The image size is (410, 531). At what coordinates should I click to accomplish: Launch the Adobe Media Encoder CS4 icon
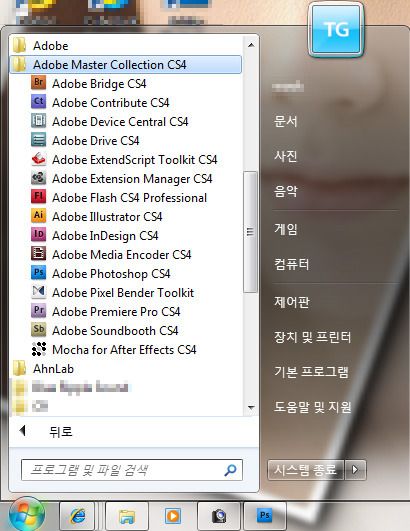click(x=38, y=253)
